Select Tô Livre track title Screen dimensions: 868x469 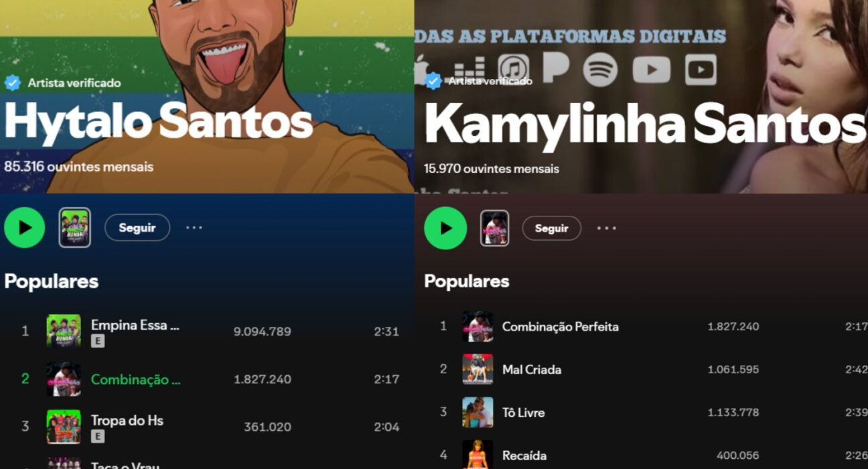click(524, 413)
